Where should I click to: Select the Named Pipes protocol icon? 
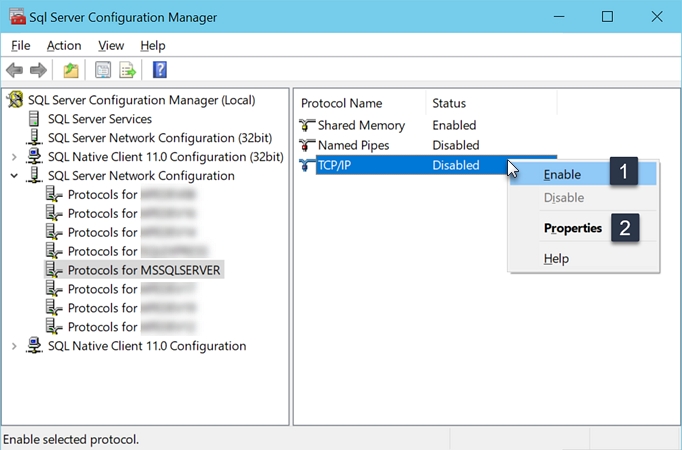[x=307, y=146]
